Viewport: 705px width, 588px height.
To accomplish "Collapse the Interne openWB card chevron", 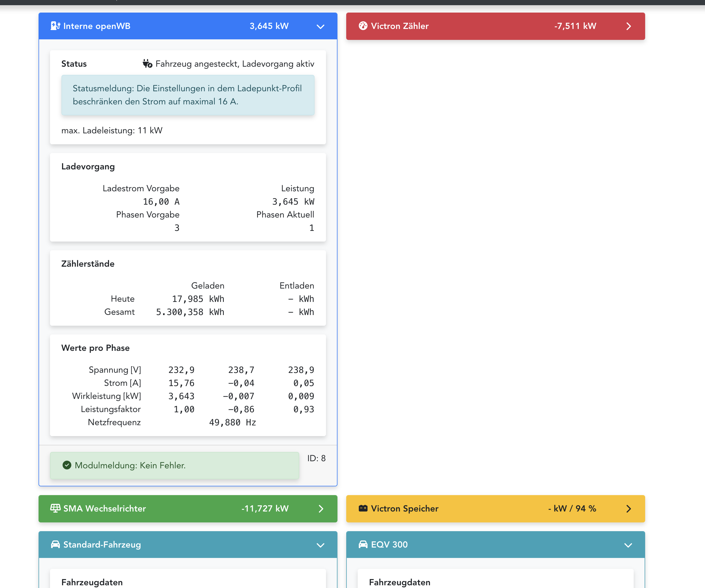I will point(320,27).
